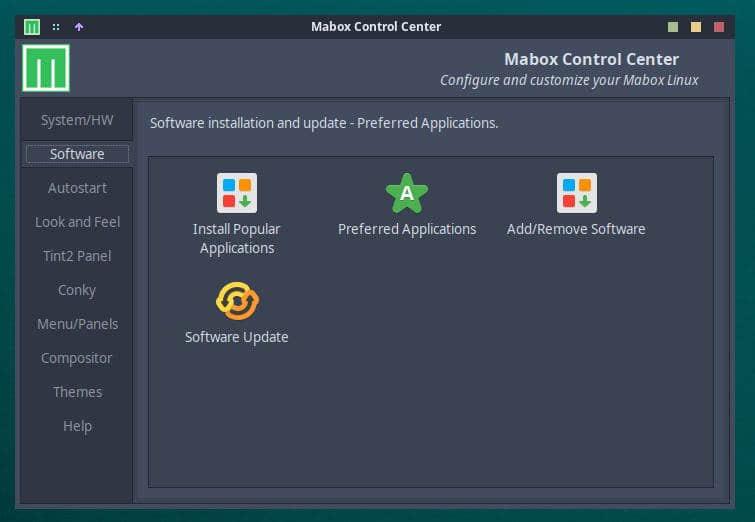Click the Mabox logo in the header

[45, 69]
